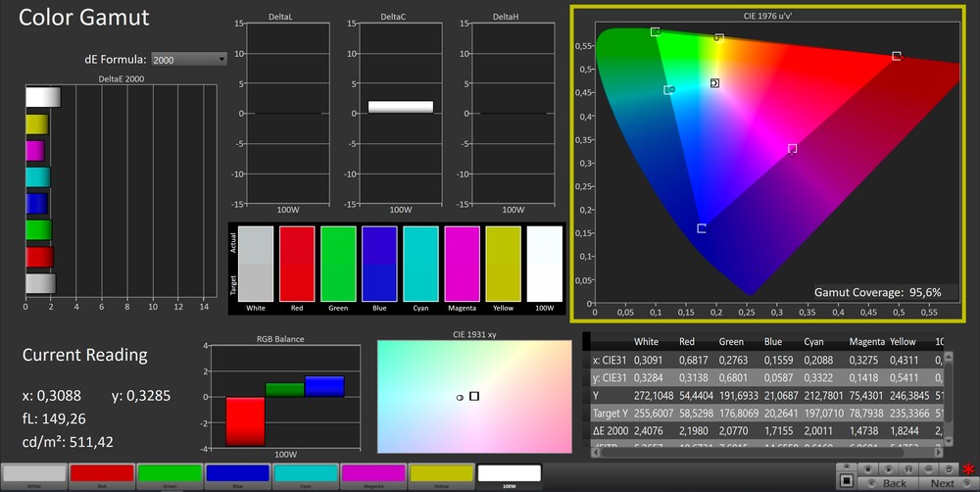Select the Magenta pattern swatch in bottom strip
Screen dimensions: 980x492
(372, 473)
